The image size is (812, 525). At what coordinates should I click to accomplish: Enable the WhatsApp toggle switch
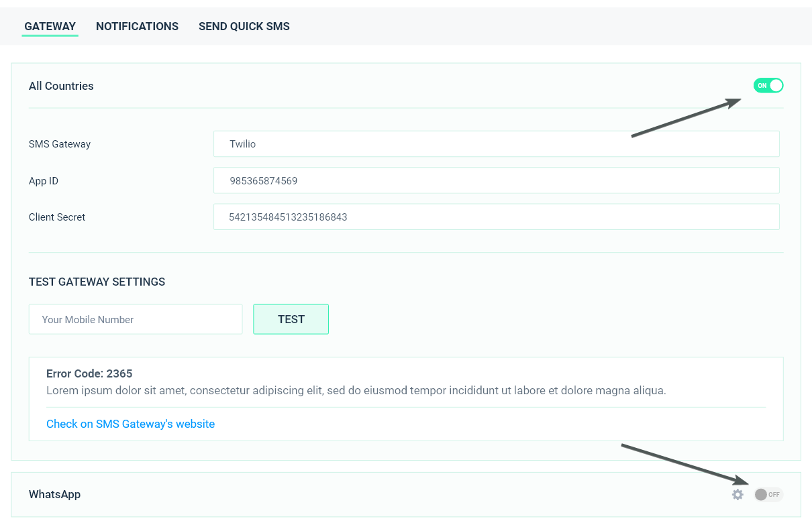coord(768,495)
